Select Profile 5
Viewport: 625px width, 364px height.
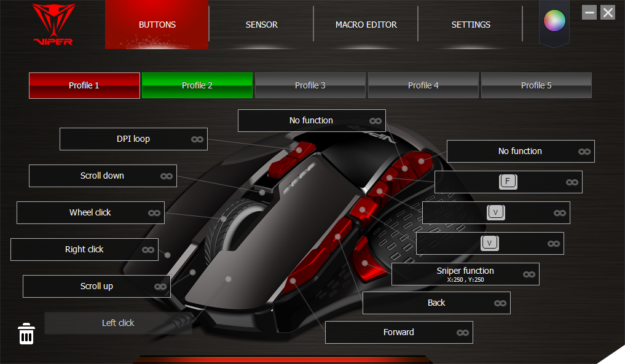coord(537,85)
